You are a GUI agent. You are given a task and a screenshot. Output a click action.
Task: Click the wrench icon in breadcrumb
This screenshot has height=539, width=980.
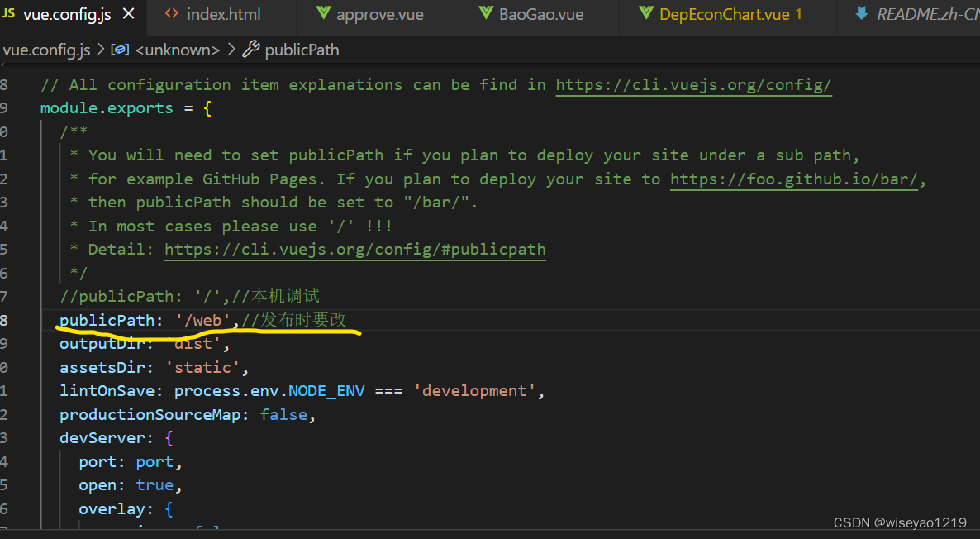tap(250, 49)
